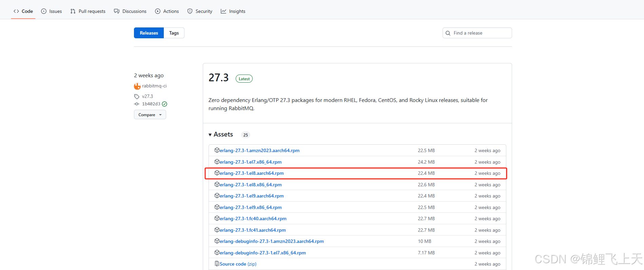
Task: Open the Actions tab
Action: (x=167, y=11)
